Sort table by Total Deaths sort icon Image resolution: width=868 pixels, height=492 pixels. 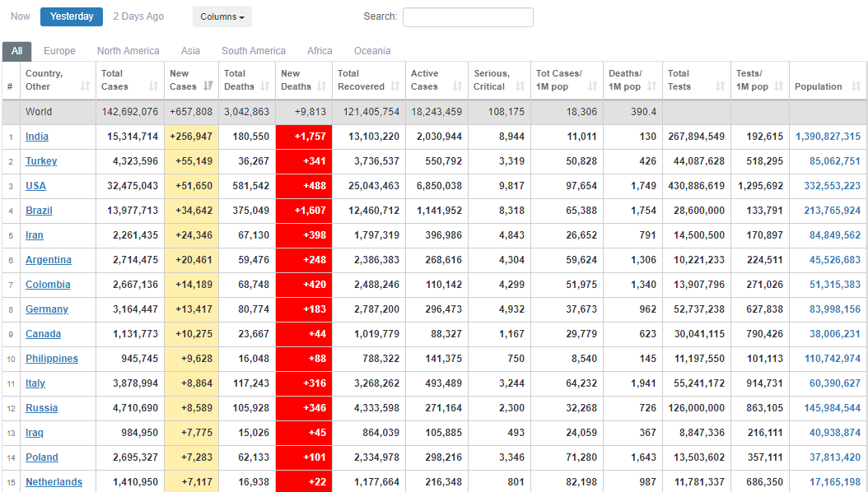(265, 86)
